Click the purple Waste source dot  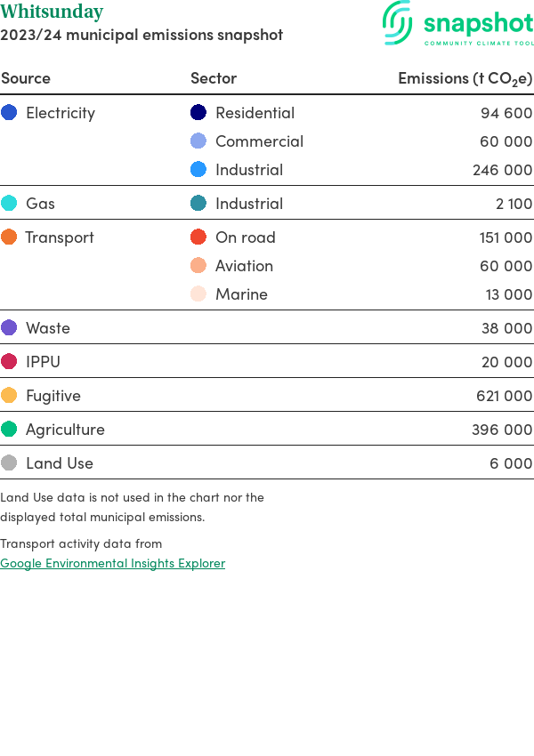point(9,328)
